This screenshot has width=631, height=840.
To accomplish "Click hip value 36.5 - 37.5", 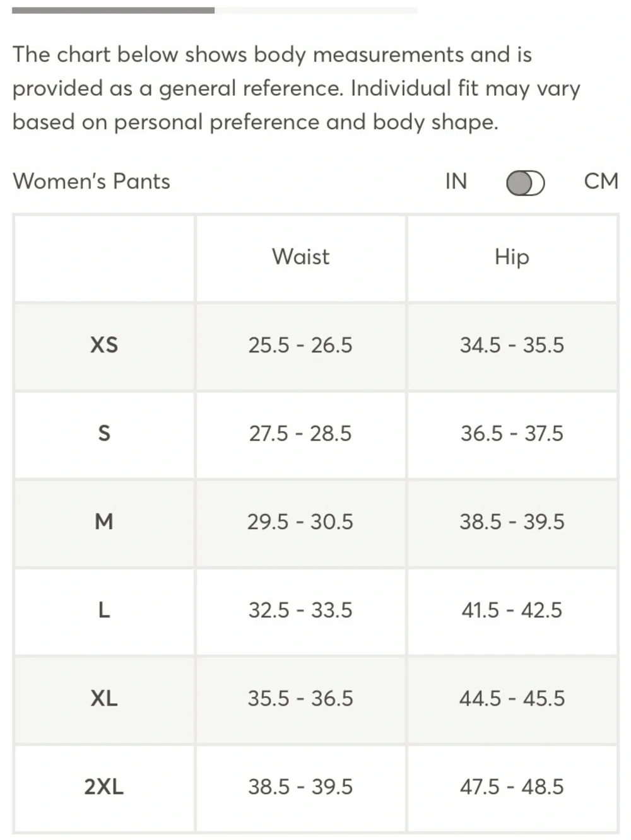I will [512, 434].
